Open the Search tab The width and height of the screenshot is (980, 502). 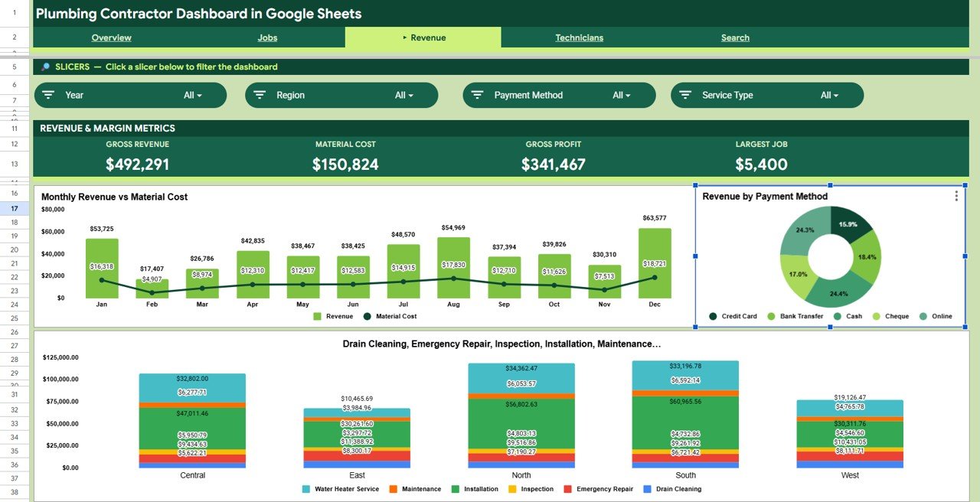pos(735,37)
